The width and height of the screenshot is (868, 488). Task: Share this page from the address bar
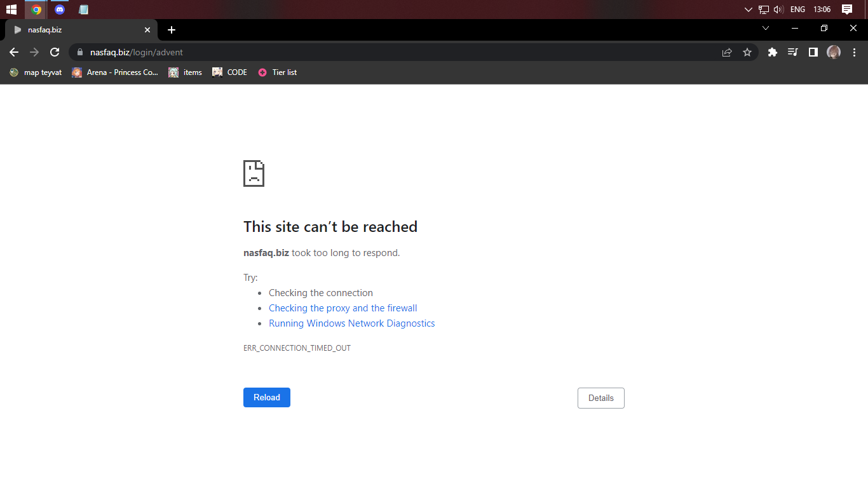pyautogui.click(x=727, y=52)
